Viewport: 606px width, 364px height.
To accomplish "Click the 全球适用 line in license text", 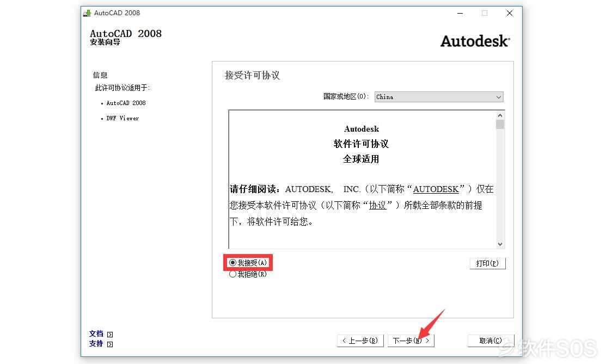I will [x=362, y=159].
